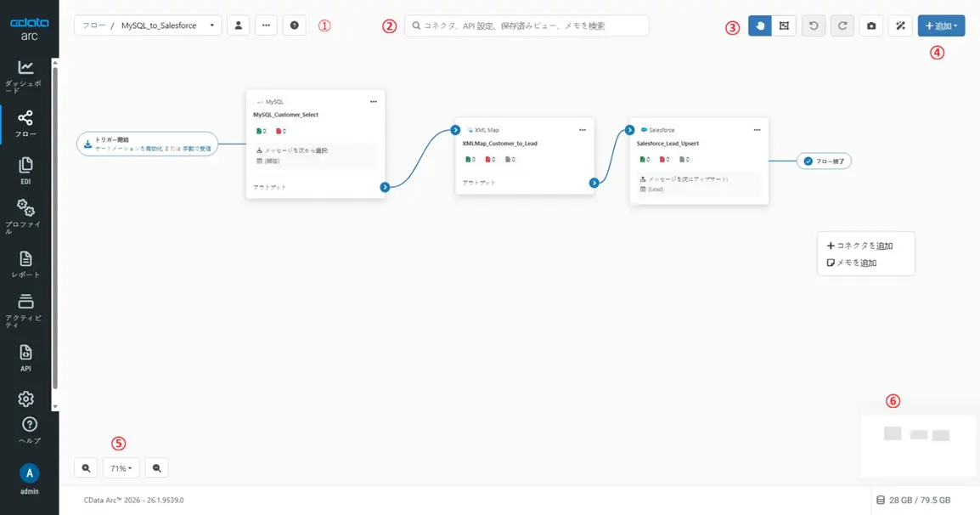980x515 pixels.
Task: Click Salesforce_Lead_Upsert input port arrow
Action: (630, 130)
